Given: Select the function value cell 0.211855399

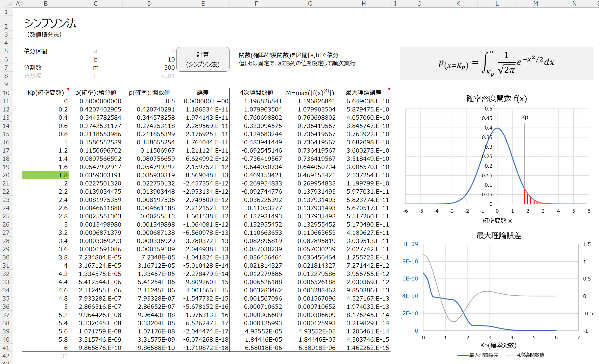Looking at the screenshot, I should coord(149,134).
